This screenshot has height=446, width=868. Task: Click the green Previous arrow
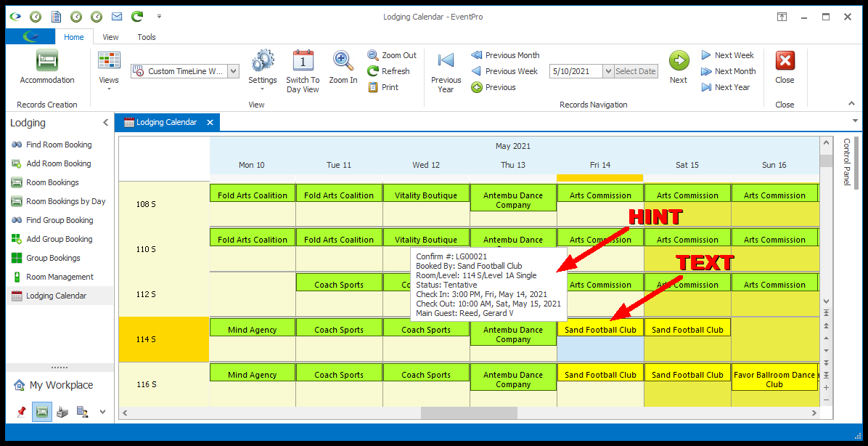(x=494, y=87)
